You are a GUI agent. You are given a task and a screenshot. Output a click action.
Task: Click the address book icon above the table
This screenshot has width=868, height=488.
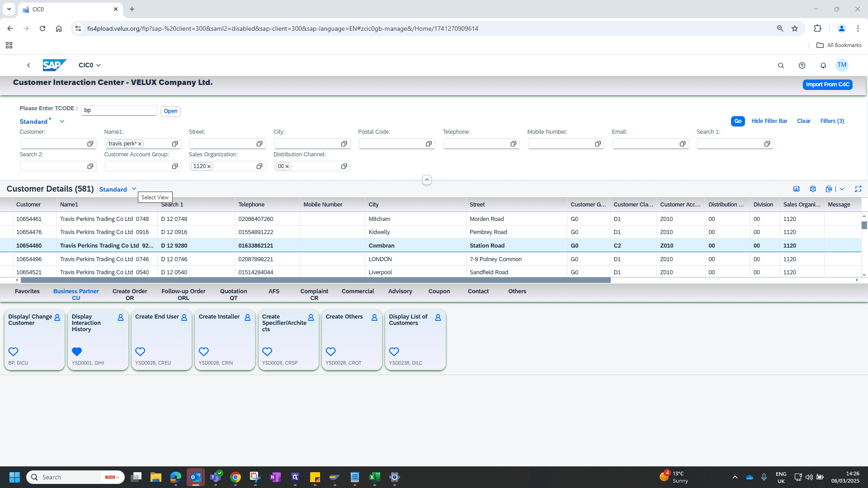(797, 189)
